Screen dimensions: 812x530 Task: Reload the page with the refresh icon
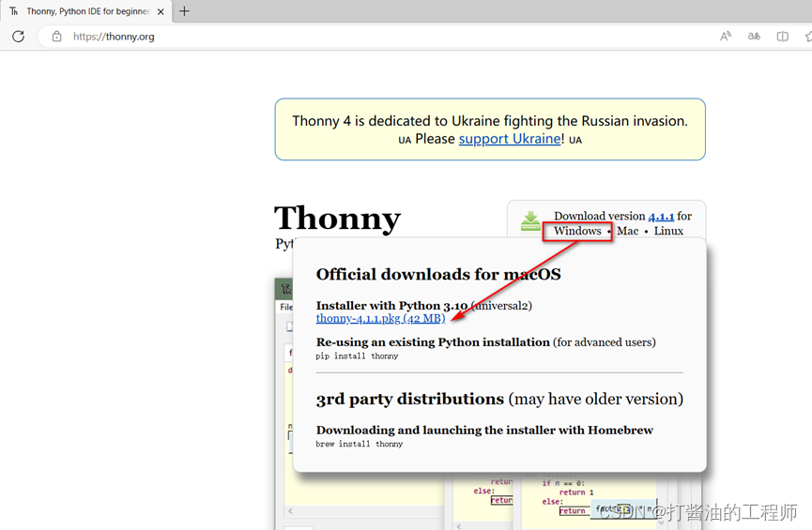[x=18, y=37]
